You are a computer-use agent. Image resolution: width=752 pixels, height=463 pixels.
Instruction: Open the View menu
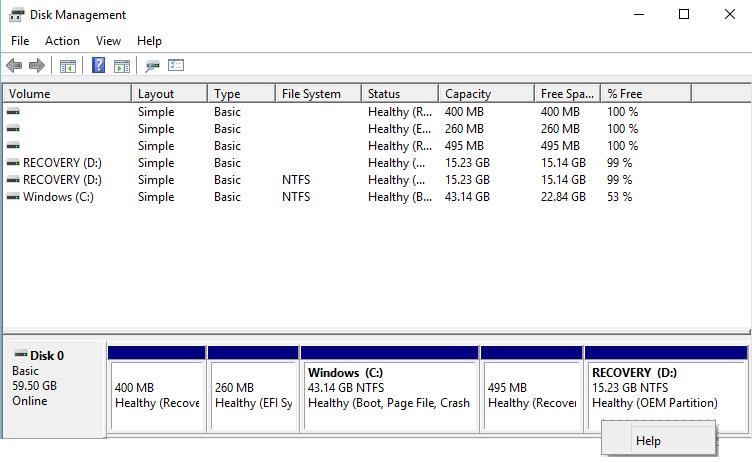coord(108,41)
